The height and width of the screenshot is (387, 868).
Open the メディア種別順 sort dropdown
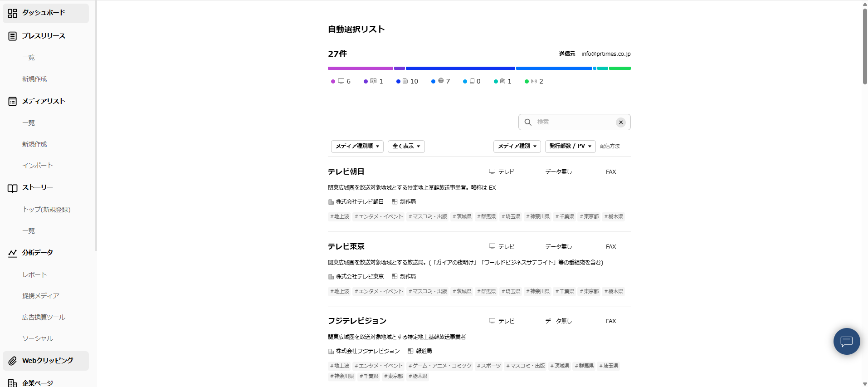tap(357, 146)
